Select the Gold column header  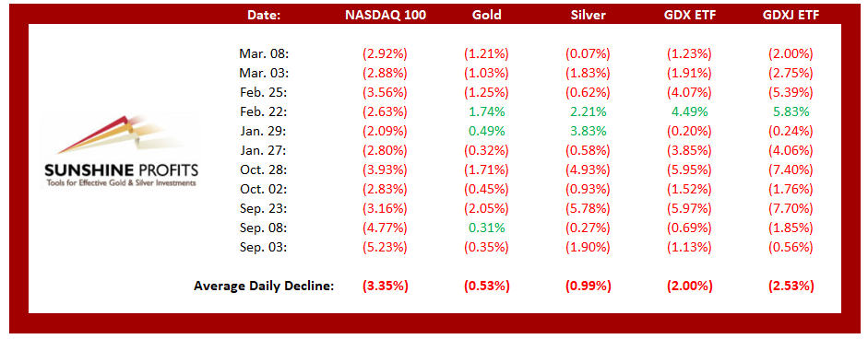coord(487,15)
